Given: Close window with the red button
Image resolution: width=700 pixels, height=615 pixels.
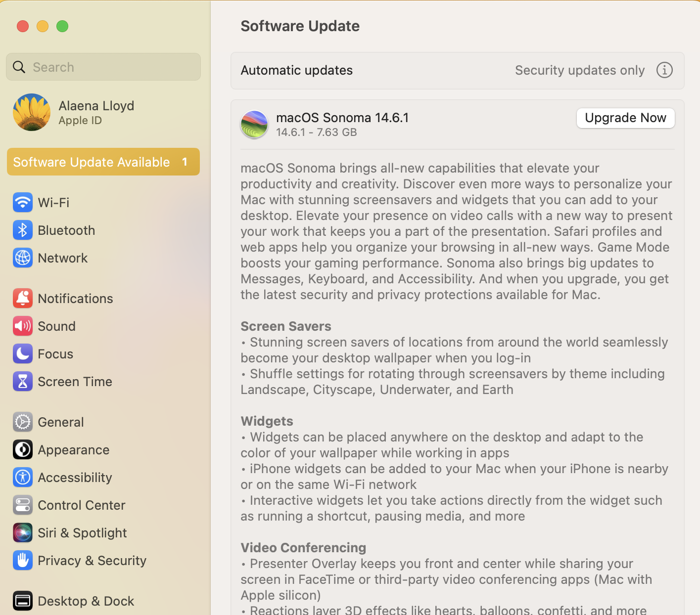Looking at the screenshot, I should coord(23,26).
